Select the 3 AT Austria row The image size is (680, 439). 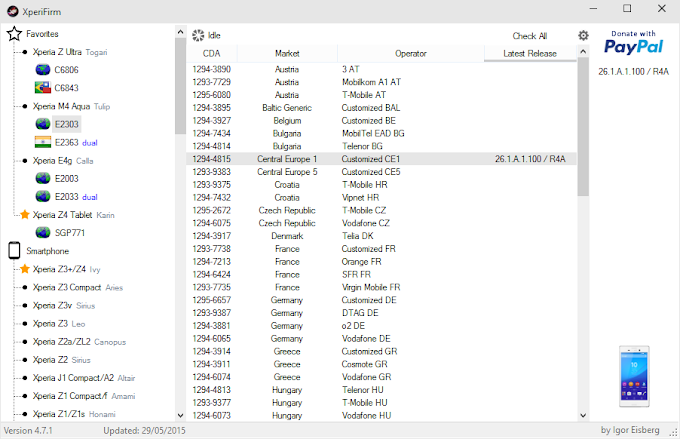(x=382, y=69)
